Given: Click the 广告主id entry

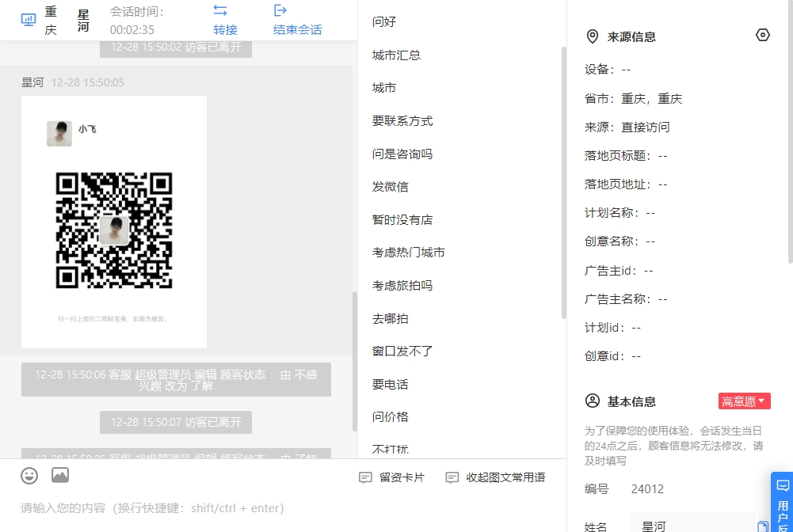Looking at the screenshot, I should (x=619, y=271).
